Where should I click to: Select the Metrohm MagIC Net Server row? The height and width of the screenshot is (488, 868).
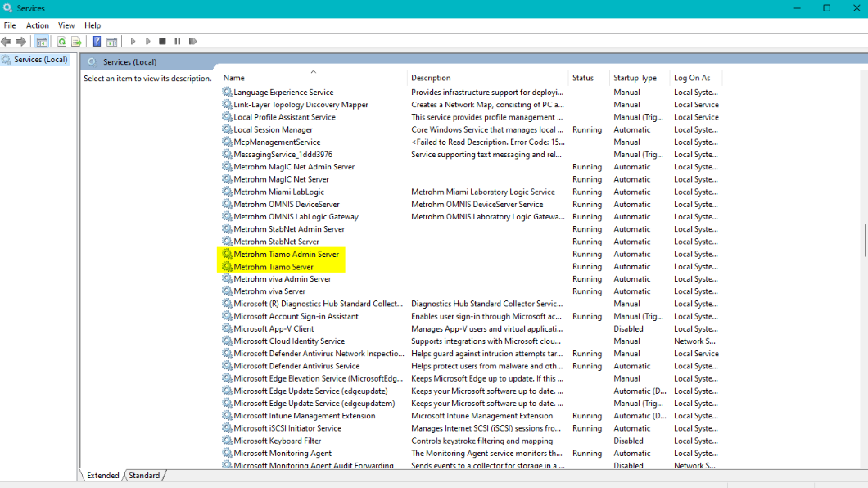click(470, 179)
